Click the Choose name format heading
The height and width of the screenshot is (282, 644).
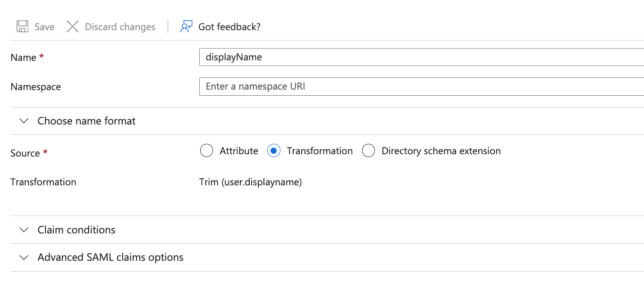[86, 121]
